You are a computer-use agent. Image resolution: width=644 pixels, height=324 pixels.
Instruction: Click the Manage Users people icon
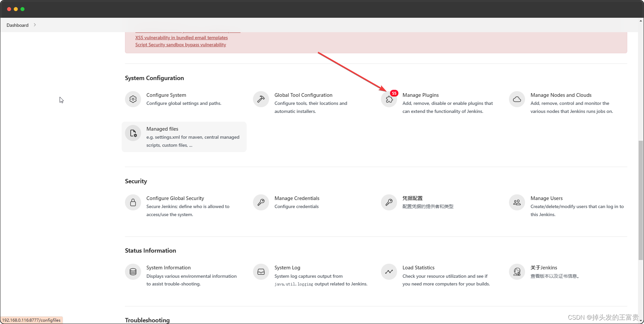coord(517,202)
